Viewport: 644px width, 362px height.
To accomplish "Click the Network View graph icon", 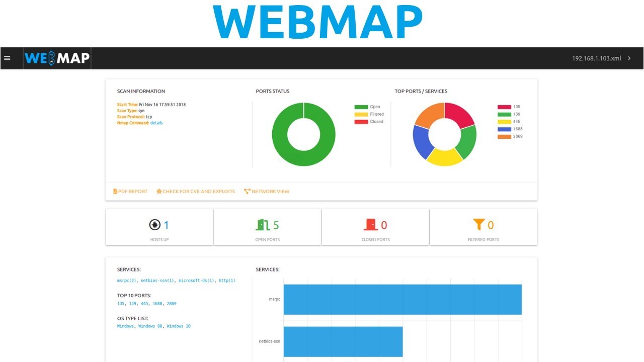I will (247, 192).
